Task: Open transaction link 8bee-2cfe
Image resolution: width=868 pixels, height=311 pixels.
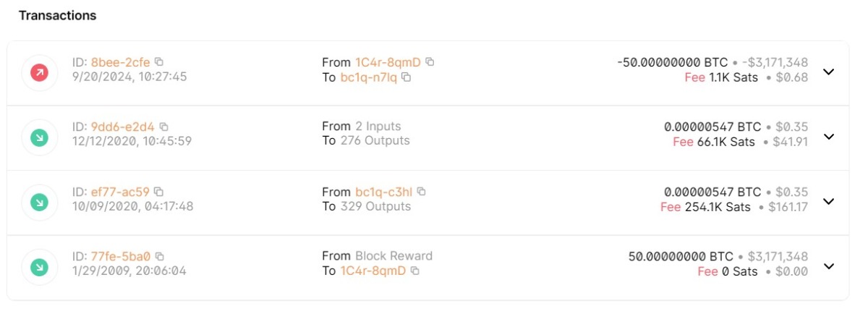Action: pyautogui.click(x=120, y=62)
